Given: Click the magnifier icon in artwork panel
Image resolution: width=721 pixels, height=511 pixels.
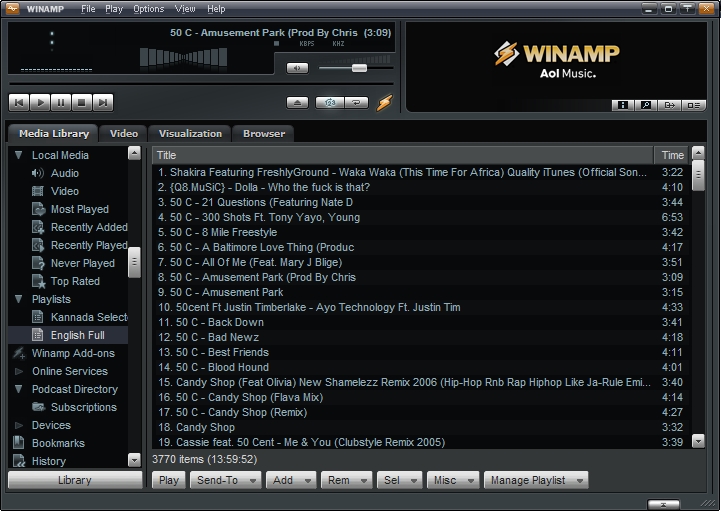Looking at the screenshot, I should 646,104.
